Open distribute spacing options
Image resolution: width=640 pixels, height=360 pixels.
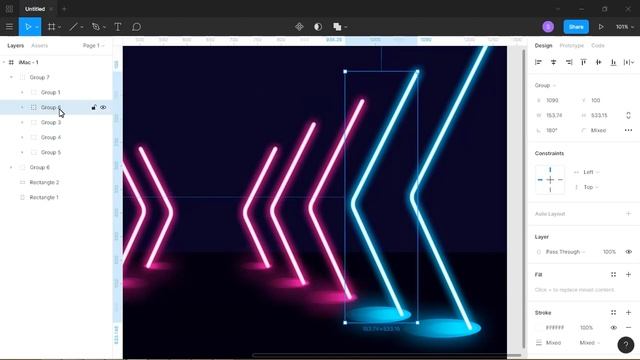point(629,62)
